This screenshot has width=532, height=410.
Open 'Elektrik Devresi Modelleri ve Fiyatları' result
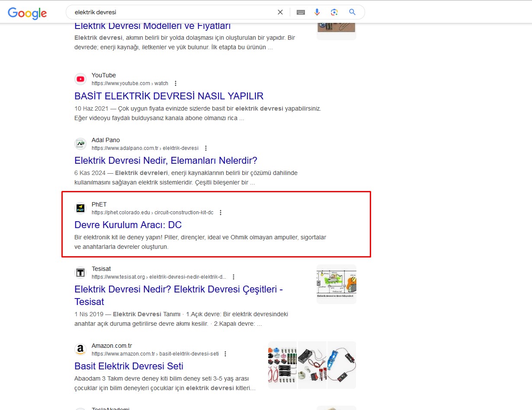coord(153,26)
